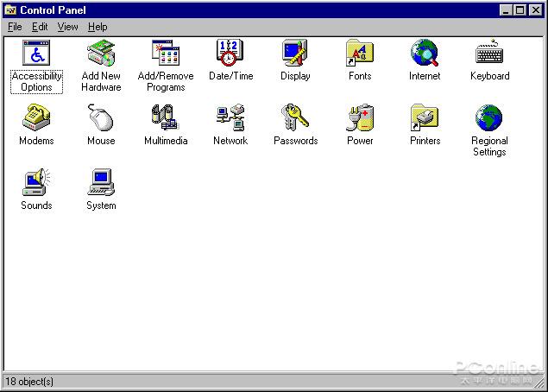Image resolution: width=548 pixels, height=392 pixels.
Task: Select the Regional Settings globe icon
Action: (489, 118)
